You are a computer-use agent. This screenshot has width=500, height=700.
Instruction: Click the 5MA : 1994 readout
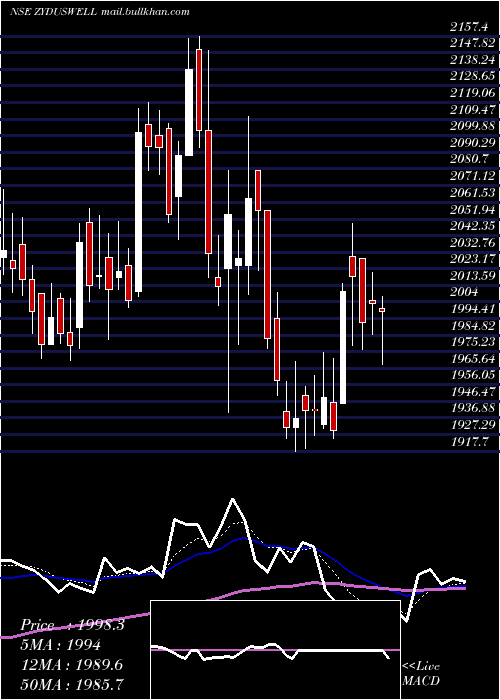[x=60, y=645]
